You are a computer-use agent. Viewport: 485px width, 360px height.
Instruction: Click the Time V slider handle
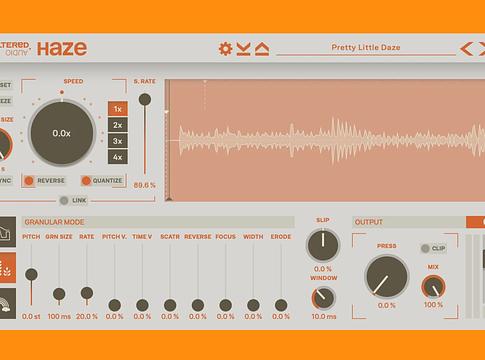(x=142, y=305)
